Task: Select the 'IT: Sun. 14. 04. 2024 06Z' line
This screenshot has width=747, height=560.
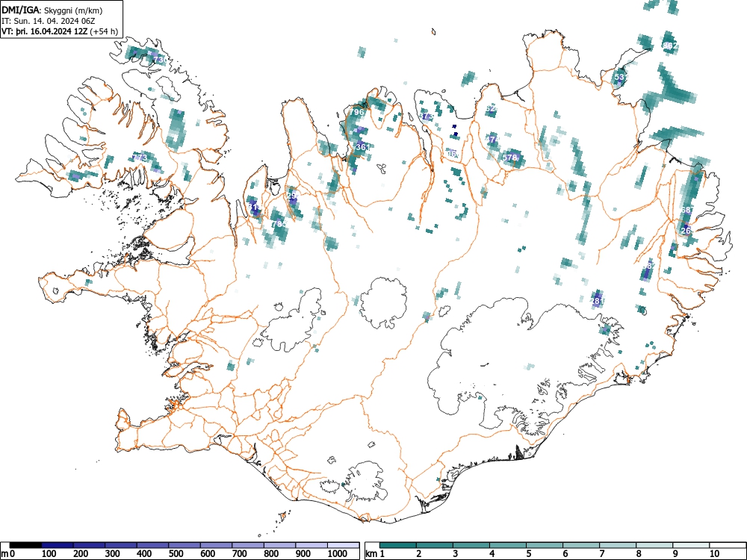Action: 47,21
